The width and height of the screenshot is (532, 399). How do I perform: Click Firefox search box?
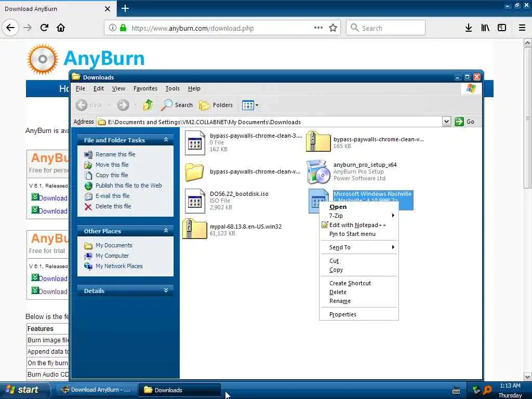[x=385, y=28]
